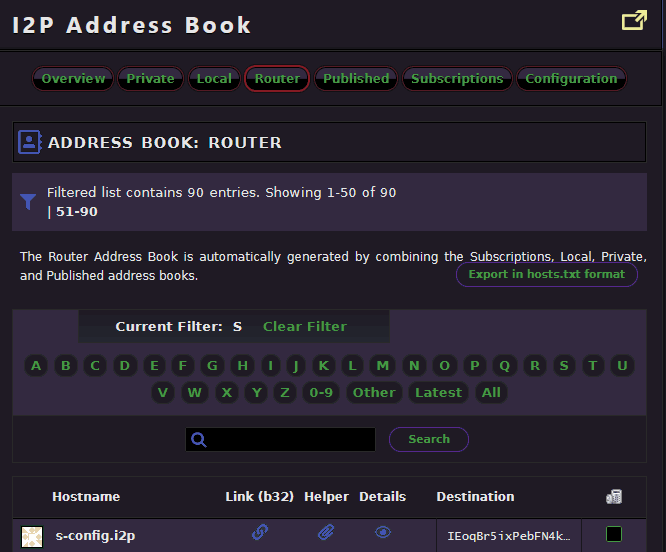Filter hostnames by letter G
Viewport: 666px width, 552px height.
[212, 366]
